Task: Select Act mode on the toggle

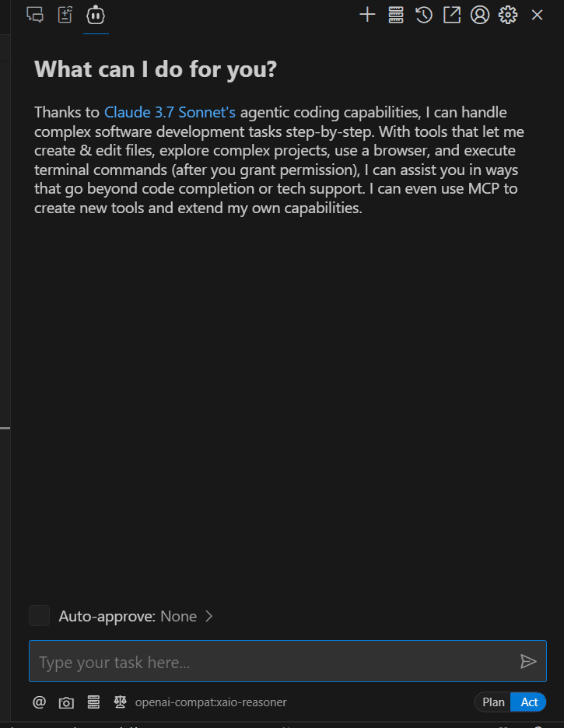Action: click(529, 702)
